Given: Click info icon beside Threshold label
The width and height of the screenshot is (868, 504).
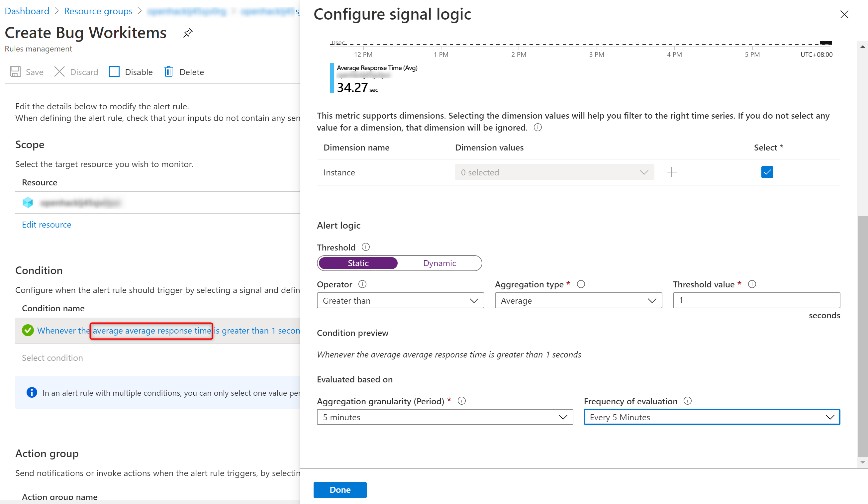Looking at the screenshot, I should pyautogui.click(x=366, y=247).
